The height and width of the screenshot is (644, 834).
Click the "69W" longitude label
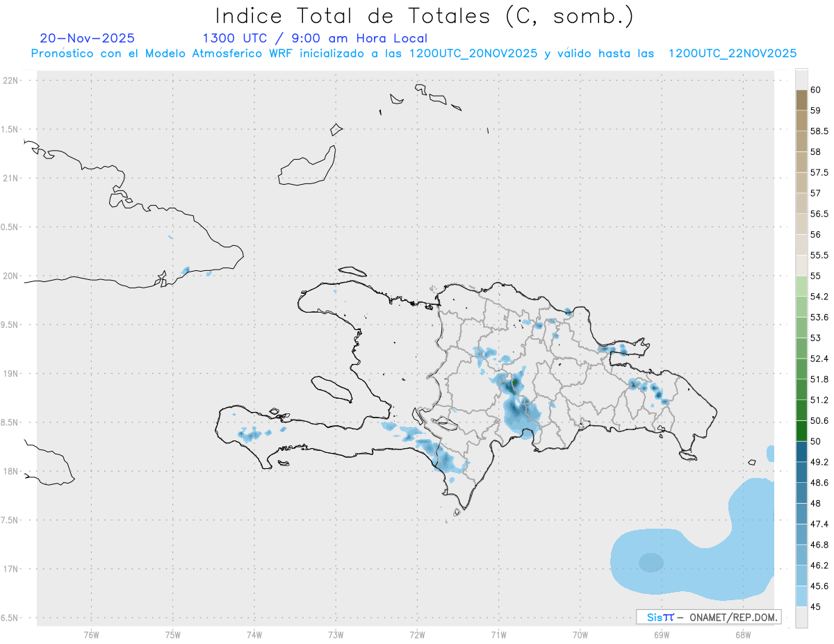(662, 635)
